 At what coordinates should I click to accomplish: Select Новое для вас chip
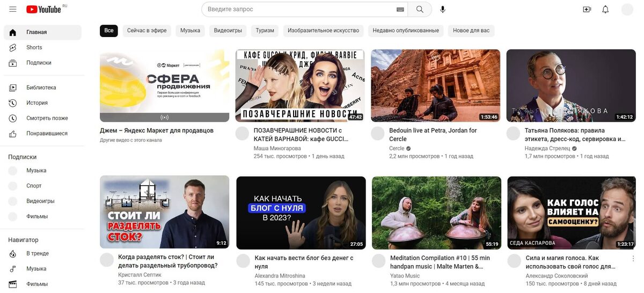pyautogui.click(x=471, y=31)
